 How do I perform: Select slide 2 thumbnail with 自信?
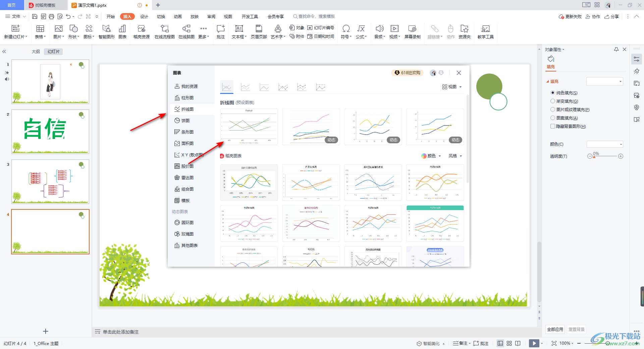tap(50, 132)
